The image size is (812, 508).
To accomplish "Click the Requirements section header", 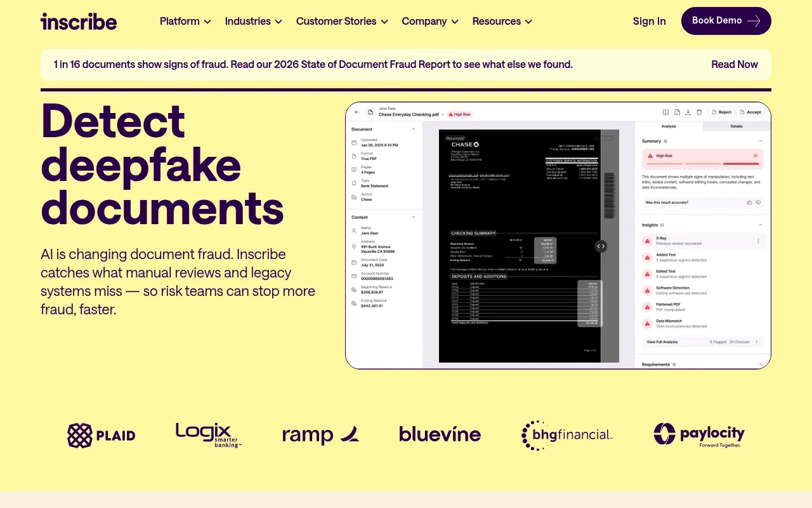I will point(702,364).
